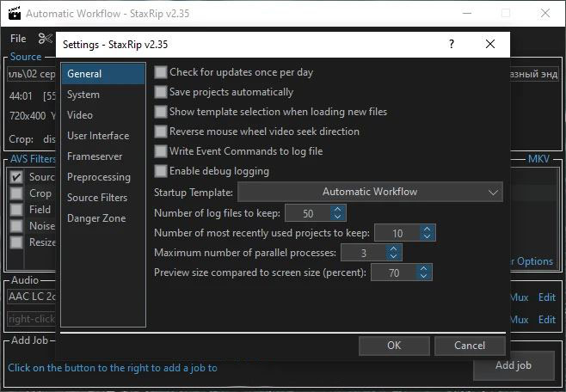The height and width of the screenshot is (392, 566).
Task: Toggle the Resize filter checkbox
Action: 16,242
